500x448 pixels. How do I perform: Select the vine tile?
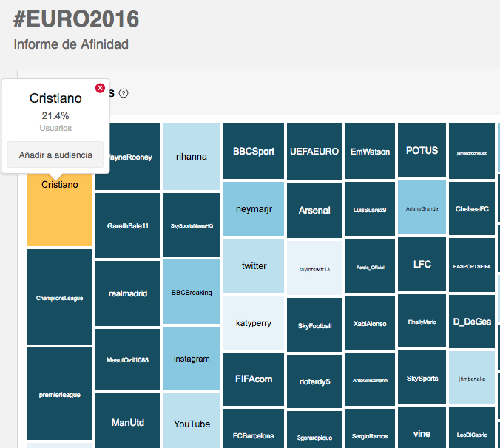point(422,427)
